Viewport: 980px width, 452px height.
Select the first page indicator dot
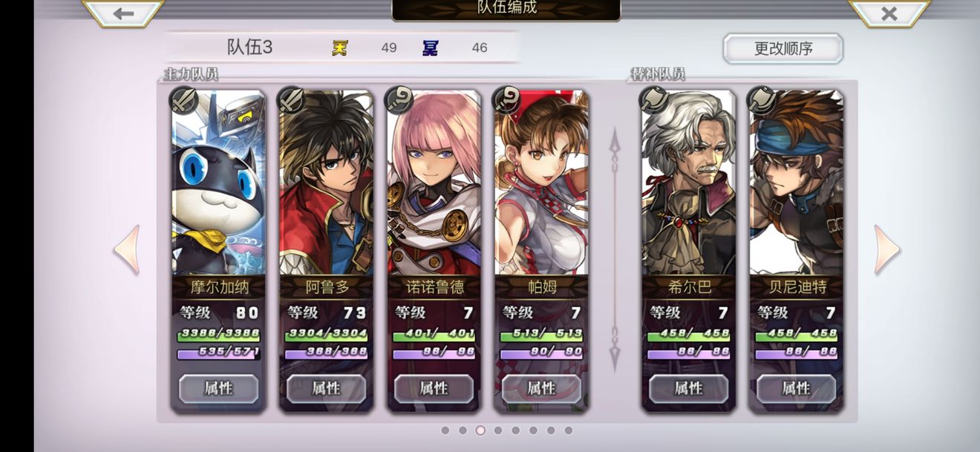445,430
